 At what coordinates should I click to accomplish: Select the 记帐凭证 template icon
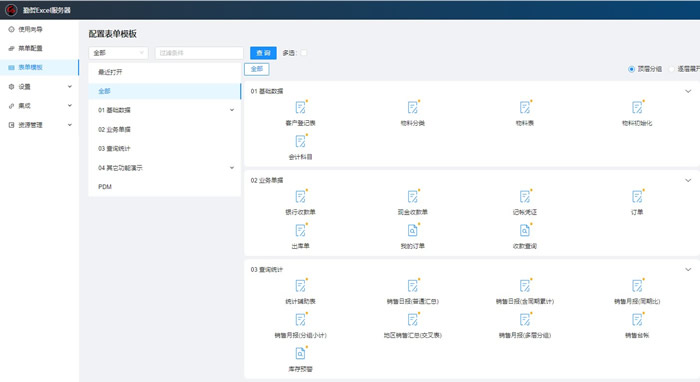[525, 197]
